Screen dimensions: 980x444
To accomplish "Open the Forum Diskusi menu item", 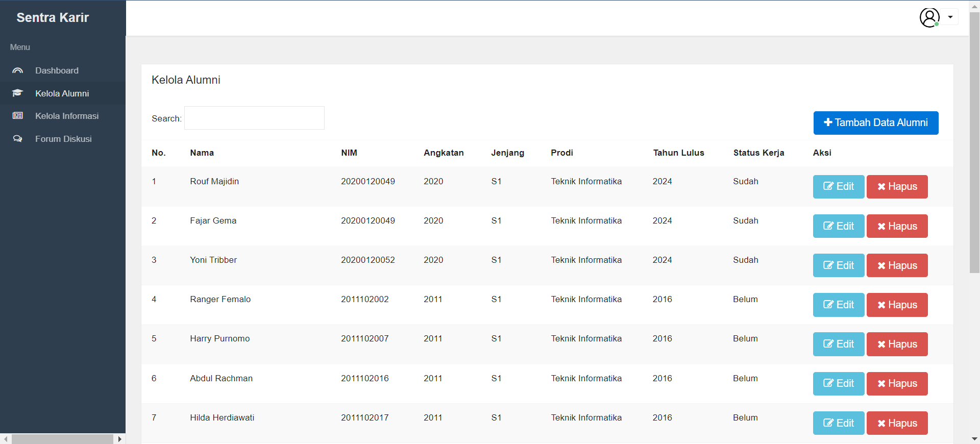I will (x=63, y=139).
